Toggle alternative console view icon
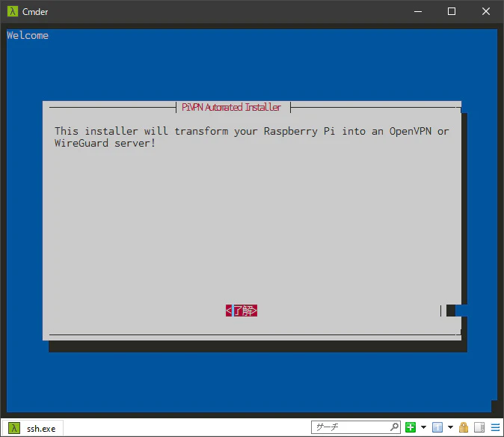Viewport: 504px width, 437px height. (x=479, y=427)
